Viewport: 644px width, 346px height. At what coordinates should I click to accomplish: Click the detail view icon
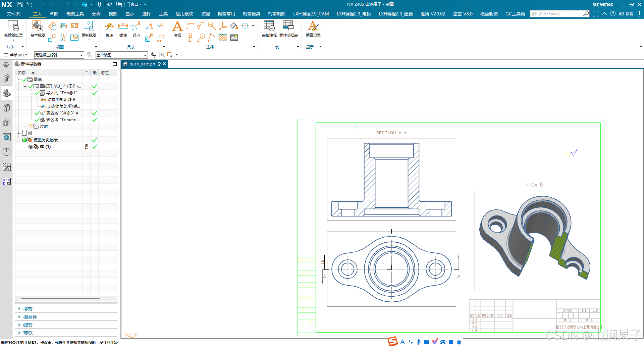click(52, 38)
